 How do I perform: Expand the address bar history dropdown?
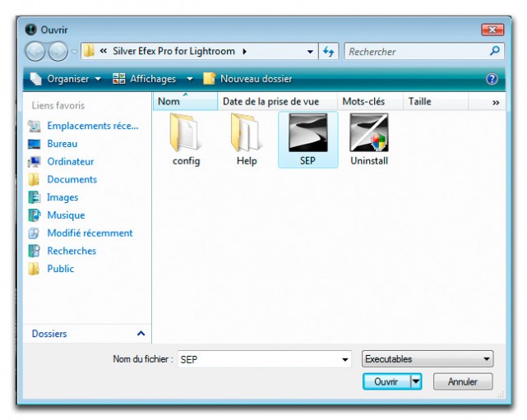click(x=310, y=52)
